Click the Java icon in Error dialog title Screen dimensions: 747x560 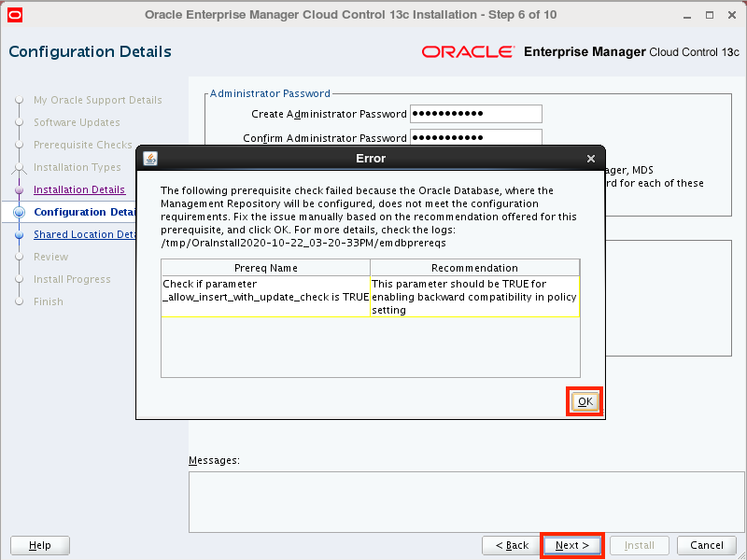click(x=150, y=159)
